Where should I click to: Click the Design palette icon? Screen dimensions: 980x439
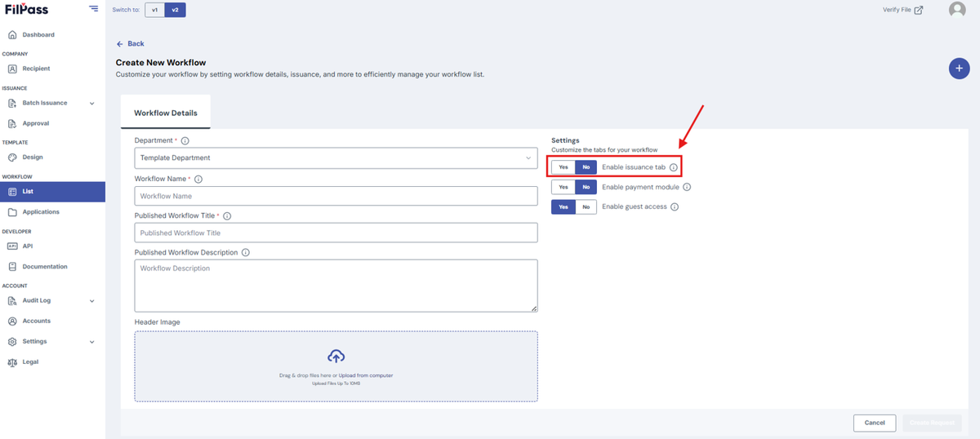click(12, 157)
